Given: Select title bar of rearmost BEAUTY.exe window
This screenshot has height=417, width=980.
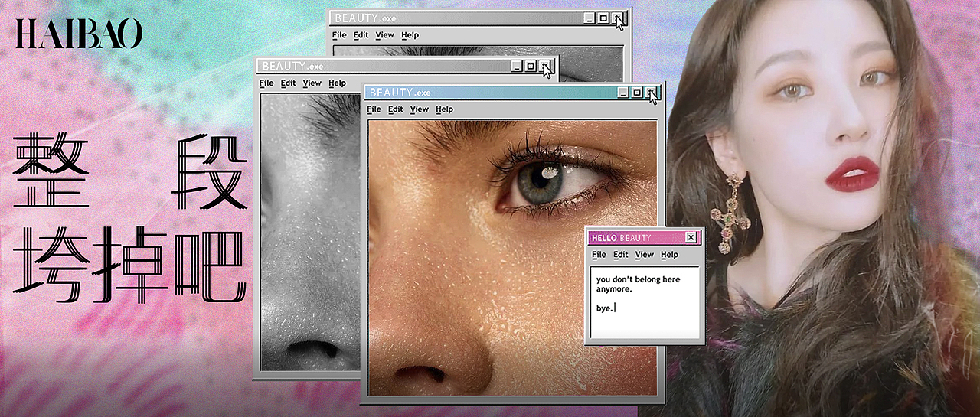Looking at the screenshot, I should pyautogui.click(x=479, y=18).
